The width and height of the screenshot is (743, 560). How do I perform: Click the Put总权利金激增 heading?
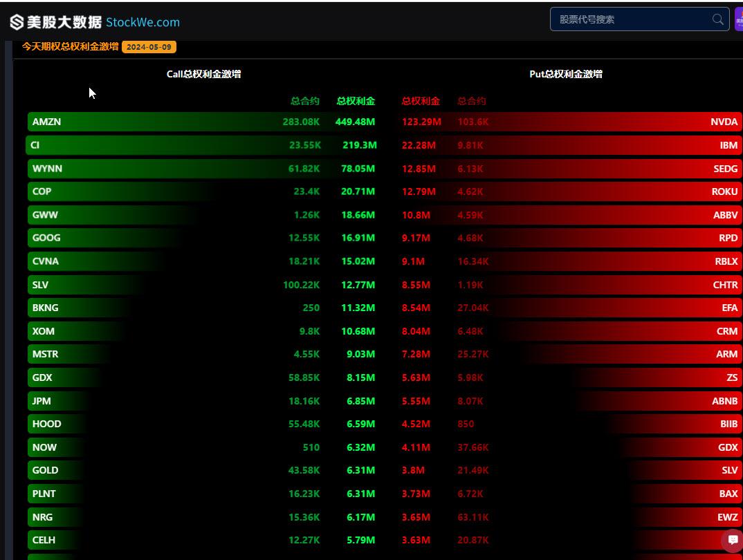tap(566, 74)
